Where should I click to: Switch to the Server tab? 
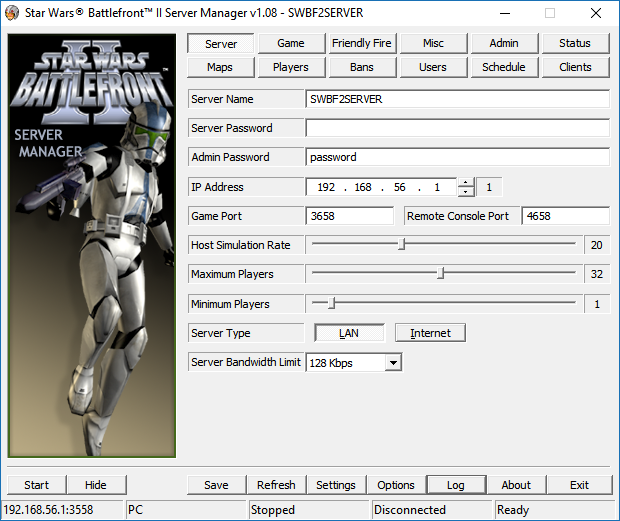pos(221,43)
